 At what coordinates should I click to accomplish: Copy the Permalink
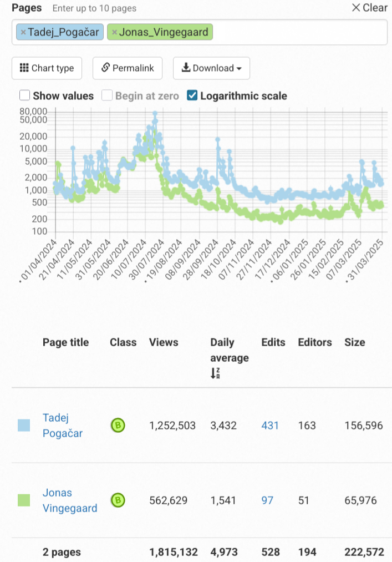coord(128,68)
